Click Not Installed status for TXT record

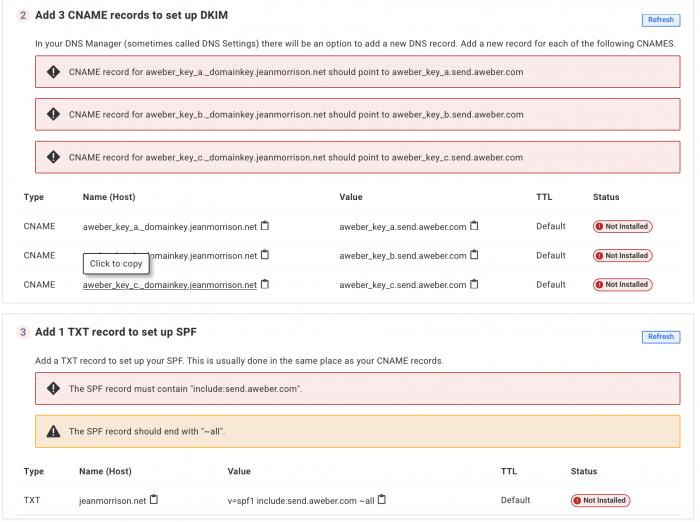point(600,500)
